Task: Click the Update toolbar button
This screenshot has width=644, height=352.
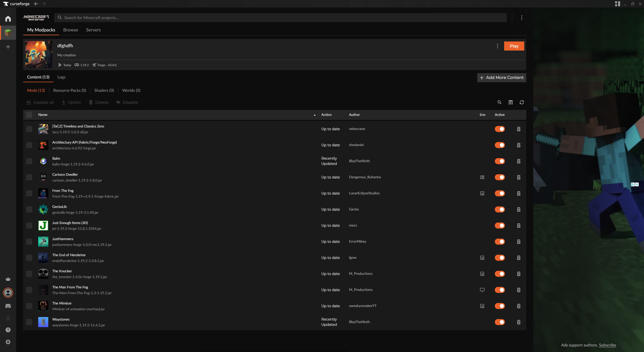Action: (71, 102)
